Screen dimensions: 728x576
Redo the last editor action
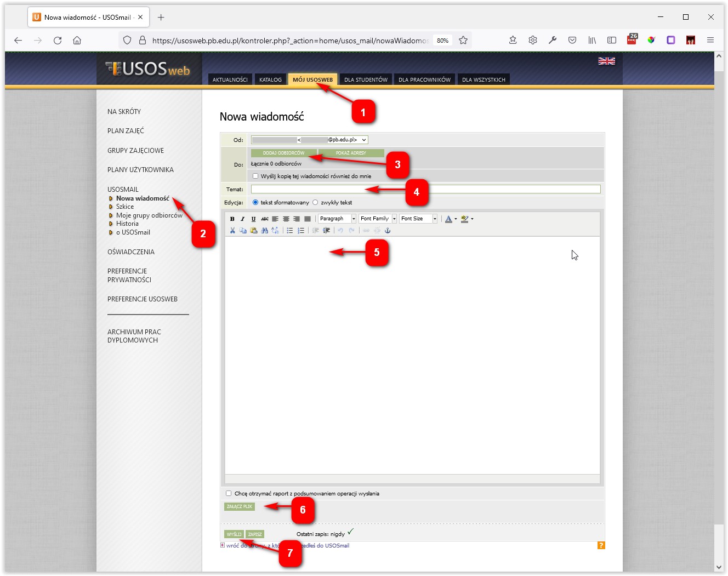351,231
